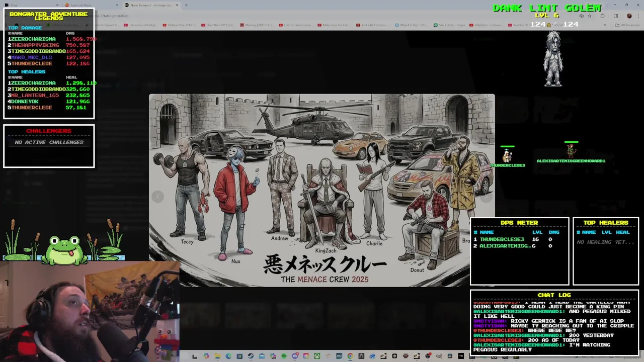Switch to the Suno AI Music tab
This screenshot has width=644, height=362.
(x=91, y=5)
